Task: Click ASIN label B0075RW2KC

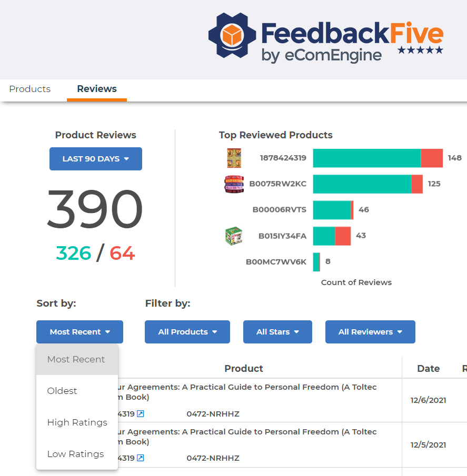Action: coord(277,184)
